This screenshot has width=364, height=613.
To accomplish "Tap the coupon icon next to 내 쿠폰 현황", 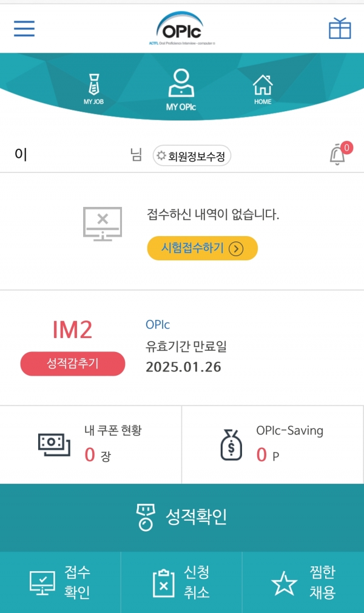I will pos(53,444).
